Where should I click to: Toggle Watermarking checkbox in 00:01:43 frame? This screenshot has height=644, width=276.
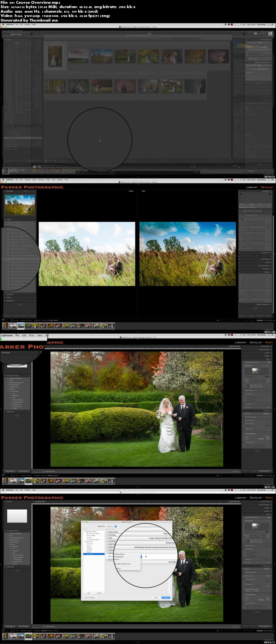tap(244, 390)
